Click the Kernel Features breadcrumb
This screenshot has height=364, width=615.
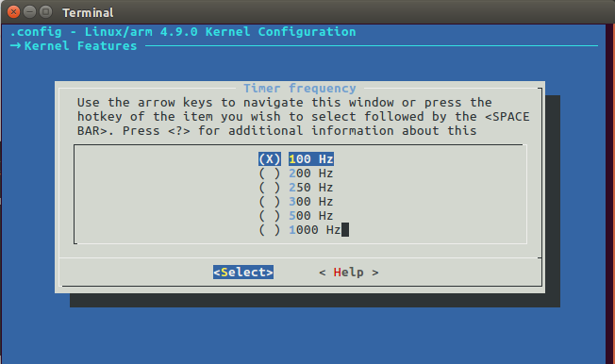click(x=80, y=46)
